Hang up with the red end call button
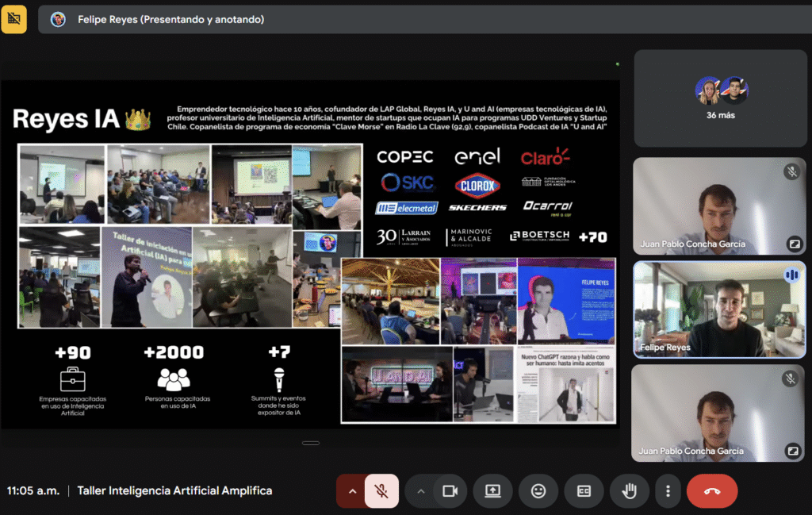 (711, 491)
